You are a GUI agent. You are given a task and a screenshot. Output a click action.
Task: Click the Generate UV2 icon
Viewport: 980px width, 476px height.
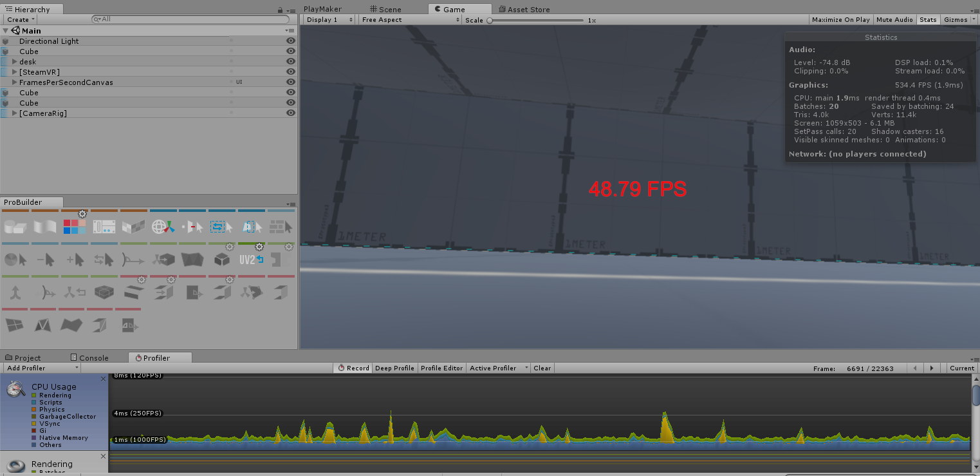point(251,260)
